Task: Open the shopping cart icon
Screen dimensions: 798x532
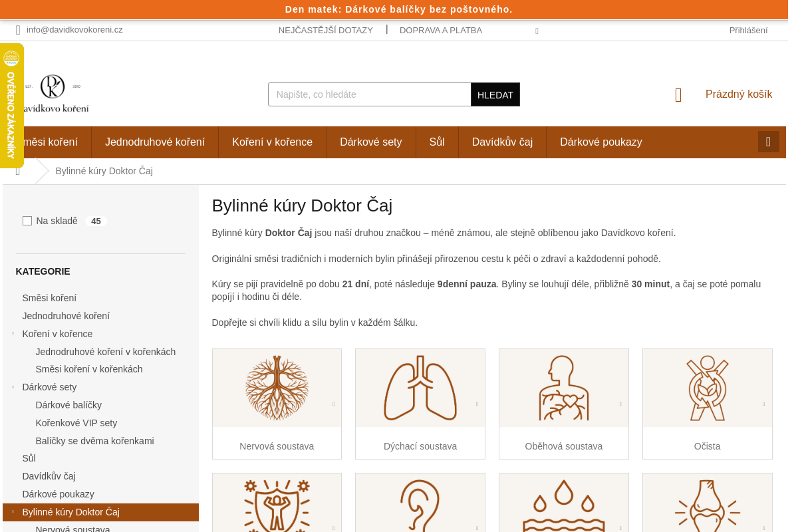Action: [x=678, y=94]
